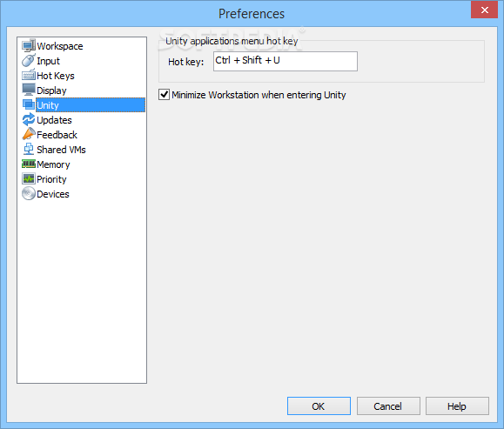Open Help for preferences
Image resolution: width=504 pixels, height=429 pixels.
[457, 406]
